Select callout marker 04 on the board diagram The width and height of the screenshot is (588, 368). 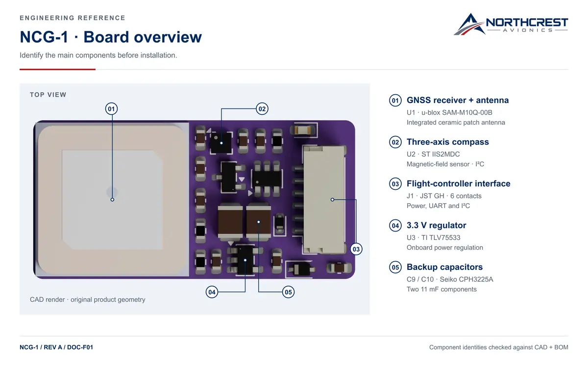212,292
